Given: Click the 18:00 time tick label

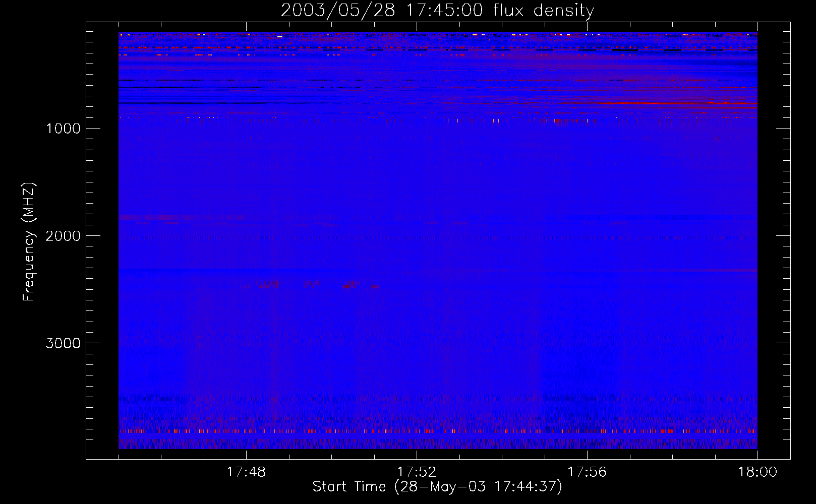Looking at the screenshot, I should pos(757,472).
